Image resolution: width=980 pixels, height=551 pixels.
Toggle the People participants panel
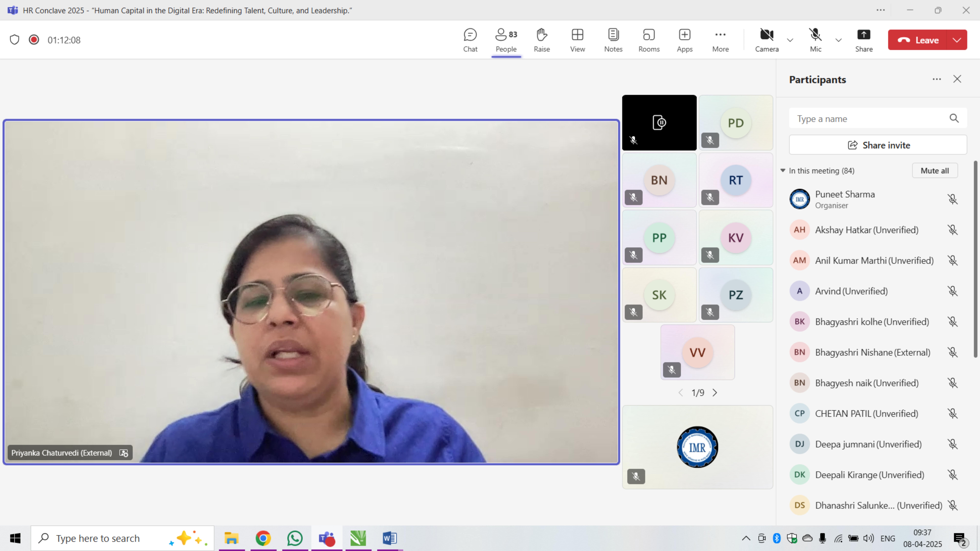click(506, 40)
